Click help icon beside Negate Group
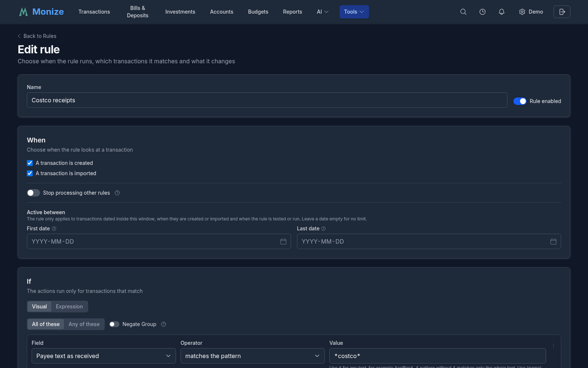The image size is (588, 368). [164, 324]
